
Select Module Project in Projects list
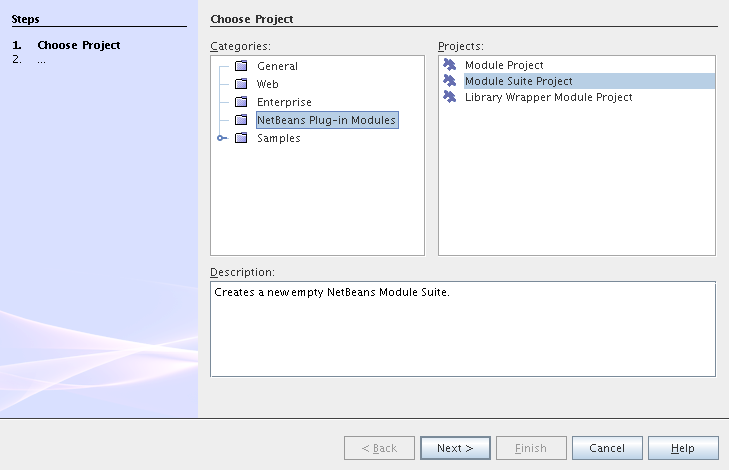[504, 65]
